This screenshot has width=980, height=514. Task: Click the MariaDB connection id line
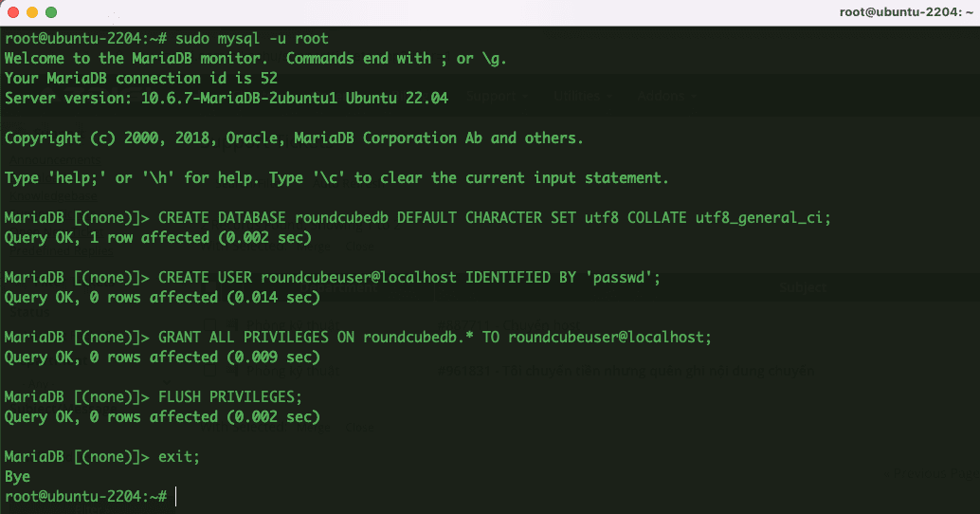pyautogui.click(x=140, y=79)
